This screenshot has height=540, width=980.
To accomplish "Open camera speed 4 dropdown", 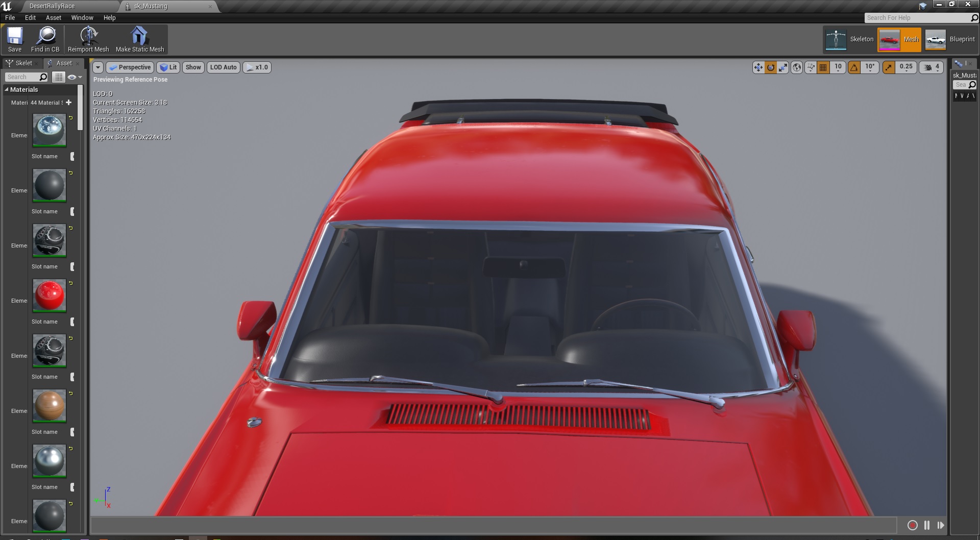I will 932,67.
